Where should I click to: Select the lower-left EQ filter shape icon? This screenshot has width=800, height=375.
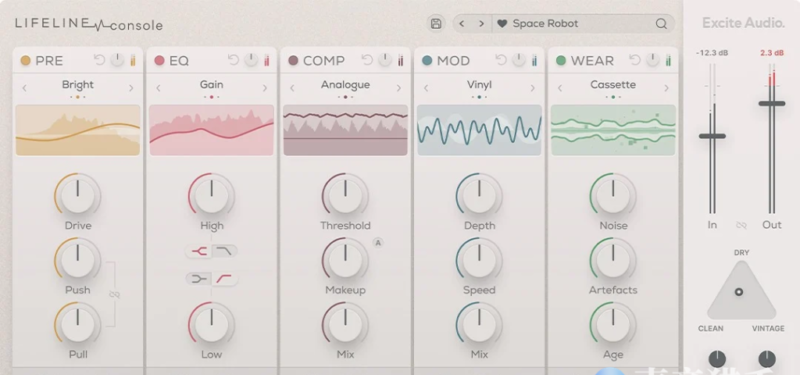tap(198, 279)
